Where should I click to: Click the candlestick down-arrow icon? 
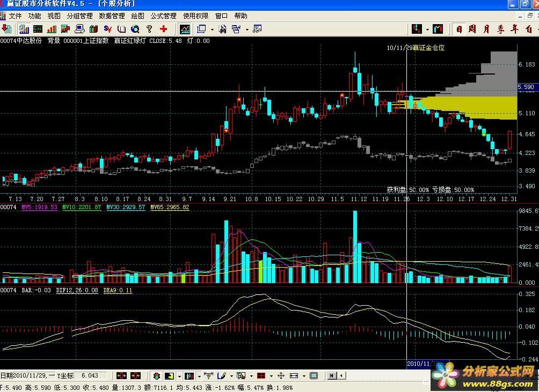click(417, 29)
